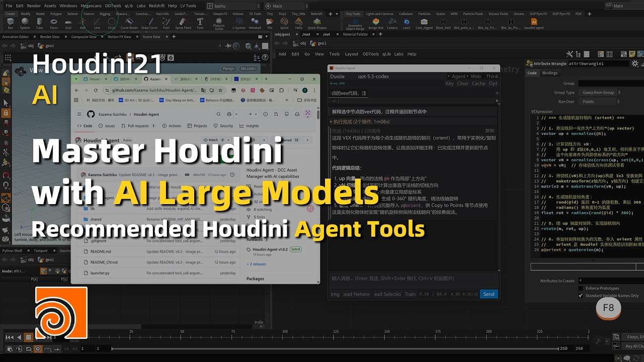This screenshot has width=644, height=362.
Task: Open the Redshift menu
Action: (x=156, y=6)
